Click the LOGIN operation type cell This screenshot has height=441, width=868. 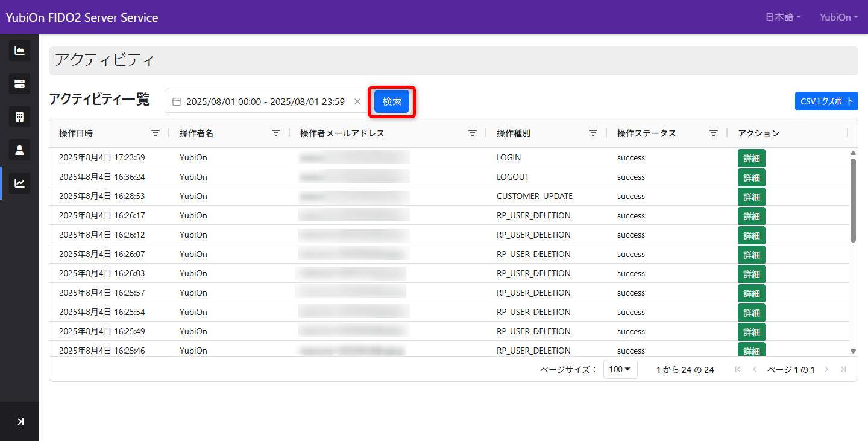[509, 157]
